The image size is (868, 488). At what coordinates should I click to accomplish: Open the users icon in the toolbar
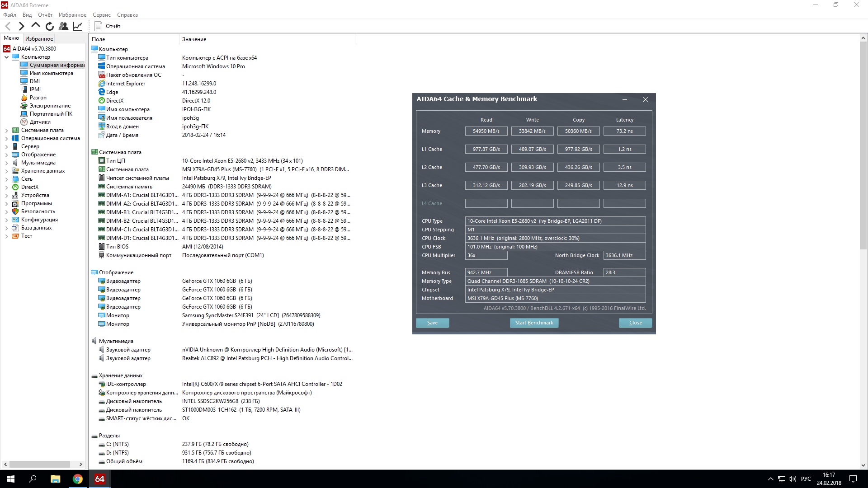click(64, 26)
